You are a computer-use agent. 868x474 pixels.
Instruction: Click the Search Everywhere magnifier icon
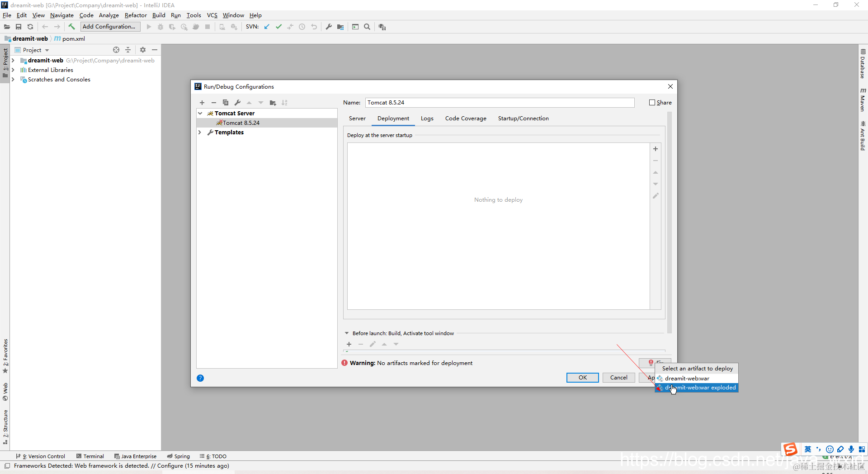click(367, 27)
